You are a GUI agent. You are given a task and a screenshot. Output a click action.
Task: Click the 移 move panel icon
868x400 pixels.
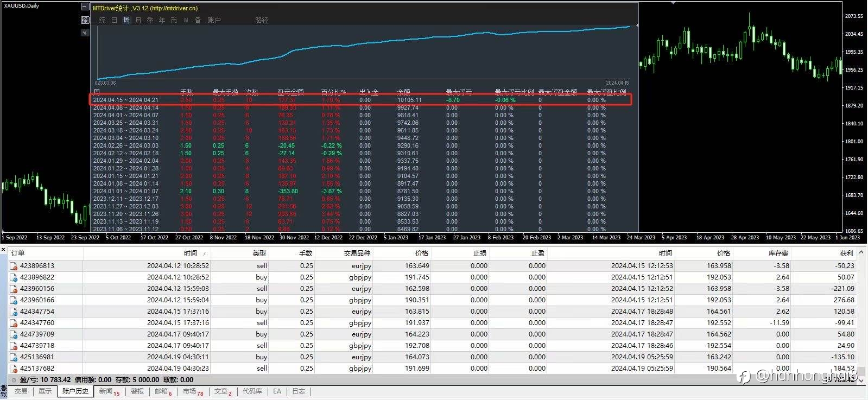tap(85, 20)
